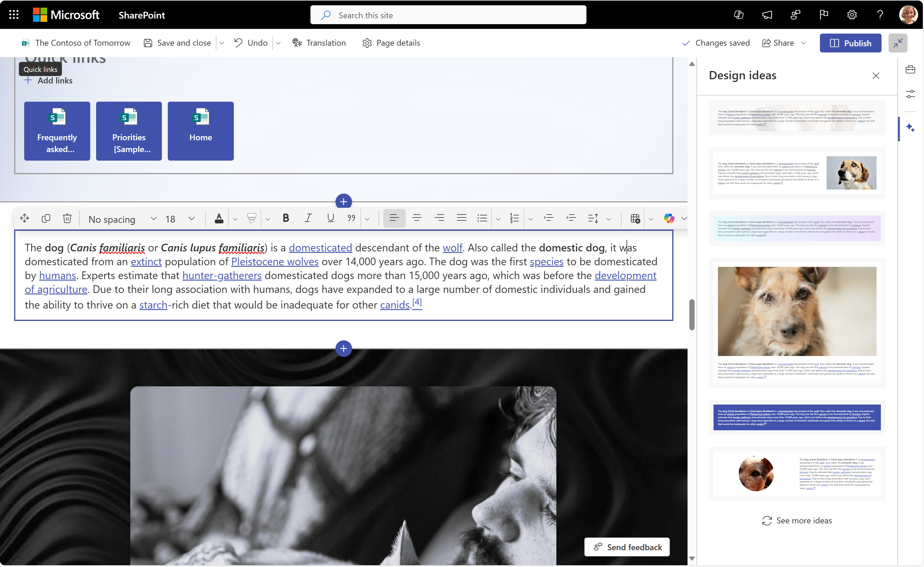The height and width of the screenshot is (567, 924).
Task: Click the Bold formatting icon
Action: [286, 218]
